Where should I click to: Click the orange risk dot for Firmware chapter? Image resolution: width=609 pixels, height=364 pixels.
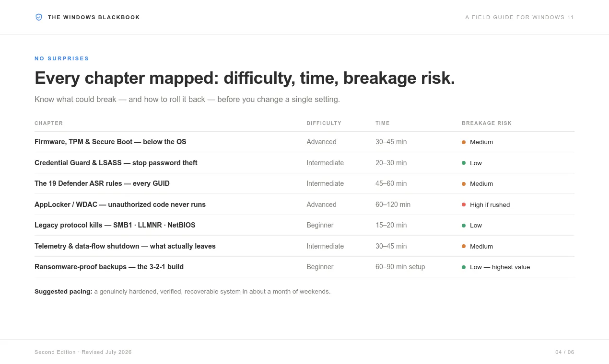(x=464, y=142)
